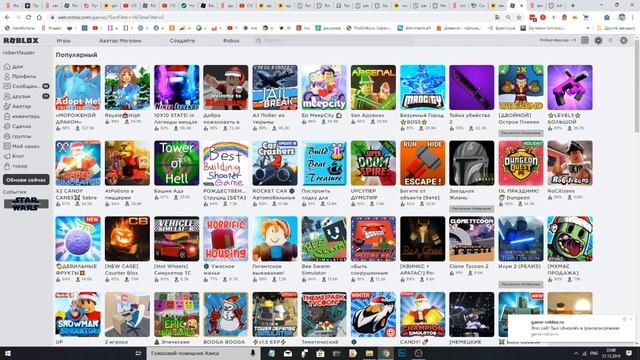This screenshot has height=360, width=640.
Task: Open the shopping cart extension icon
Action: point(586,18)
